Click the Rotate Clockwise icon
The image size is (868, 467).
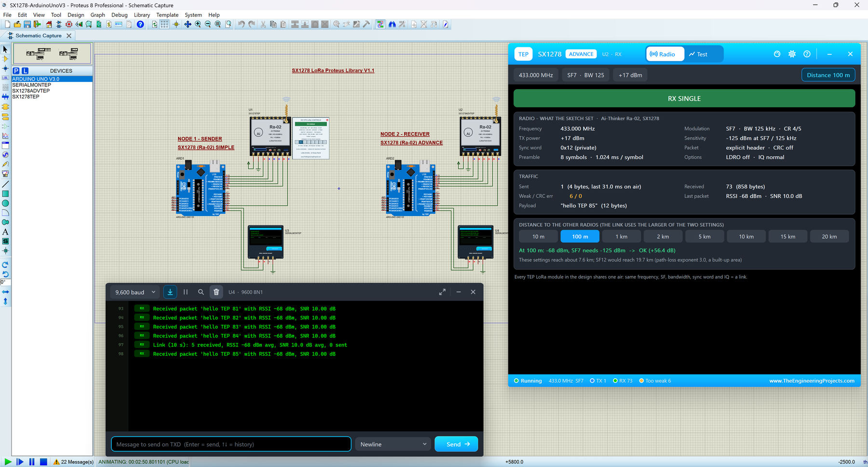click(5, 264)
